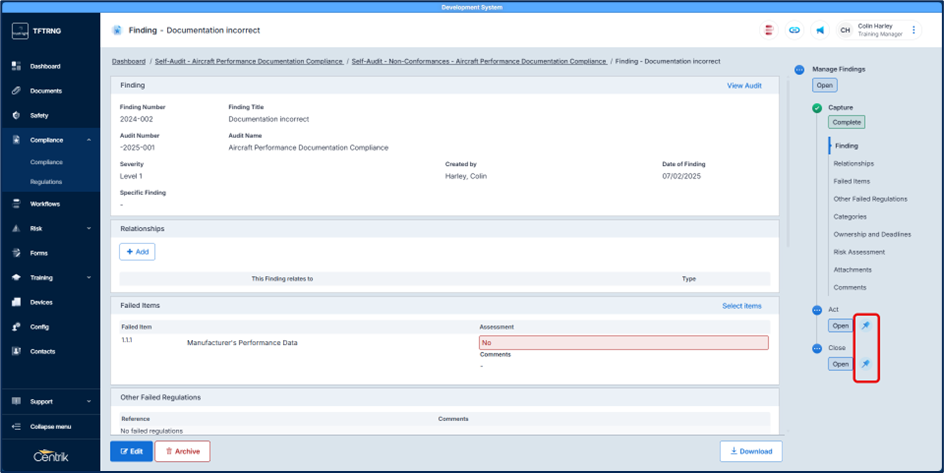Click the Devices icon in sidebar
The image size is (944, 473).
pyautogui.click(x=16, y=302)
